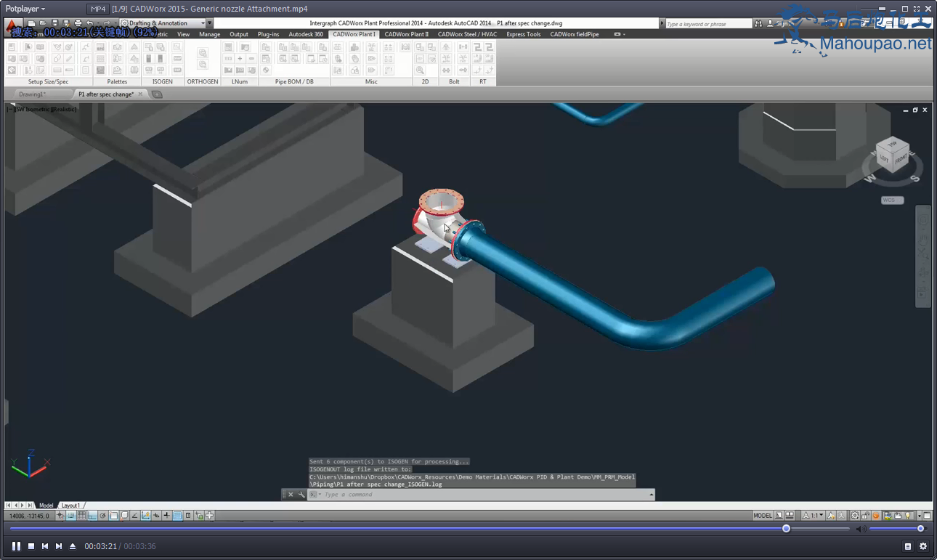Open the Plug-ins ribbon tab
This screenshot has height=560, width=937.
click(x=269, y=34)
